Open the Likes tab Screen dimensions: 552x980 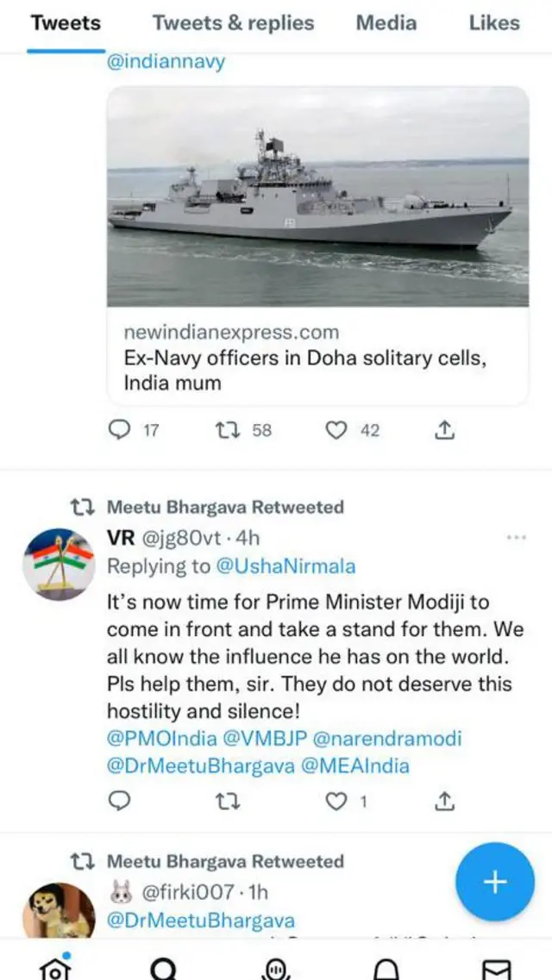click(x=494, y=23)
